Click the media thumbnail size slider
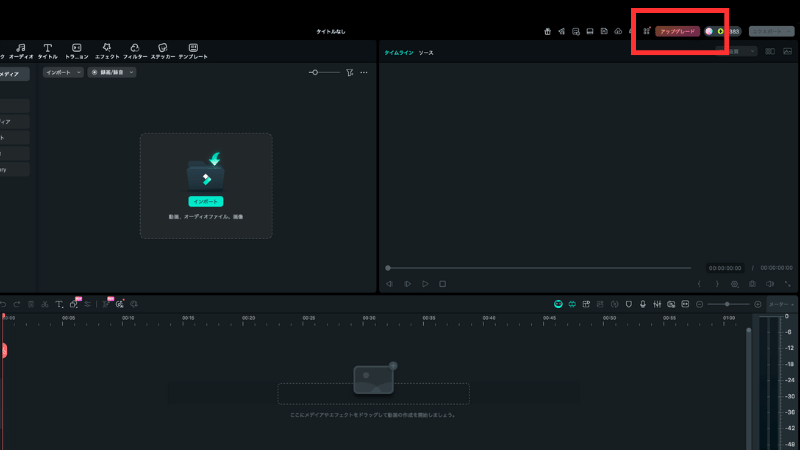 pyautogui.click(x=325, y=73)
